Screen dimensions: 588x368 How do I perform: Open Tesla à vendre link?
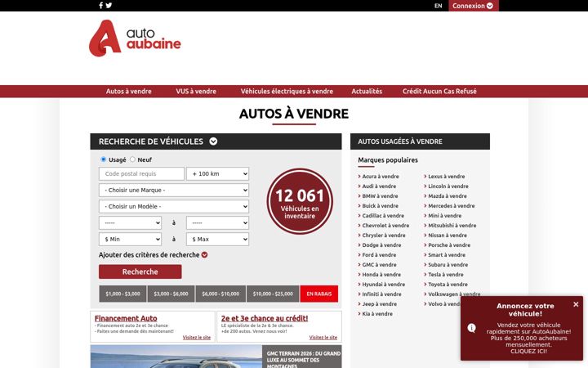coord(446,275)
